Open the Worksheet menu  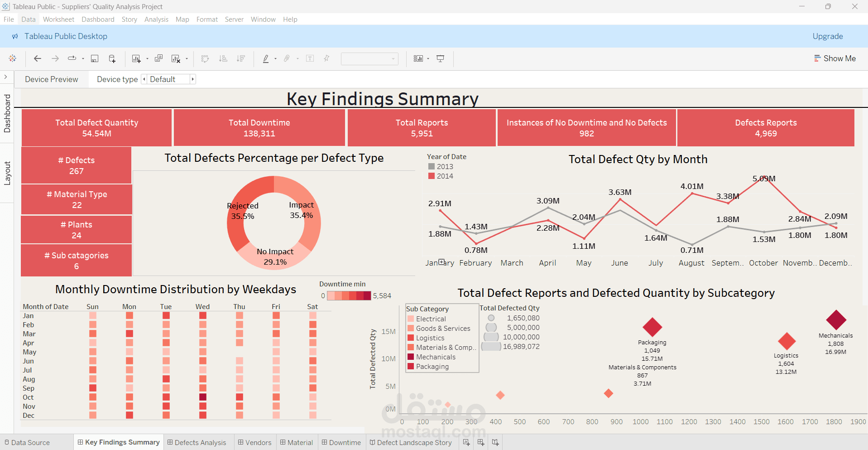[x=58, y=19]
